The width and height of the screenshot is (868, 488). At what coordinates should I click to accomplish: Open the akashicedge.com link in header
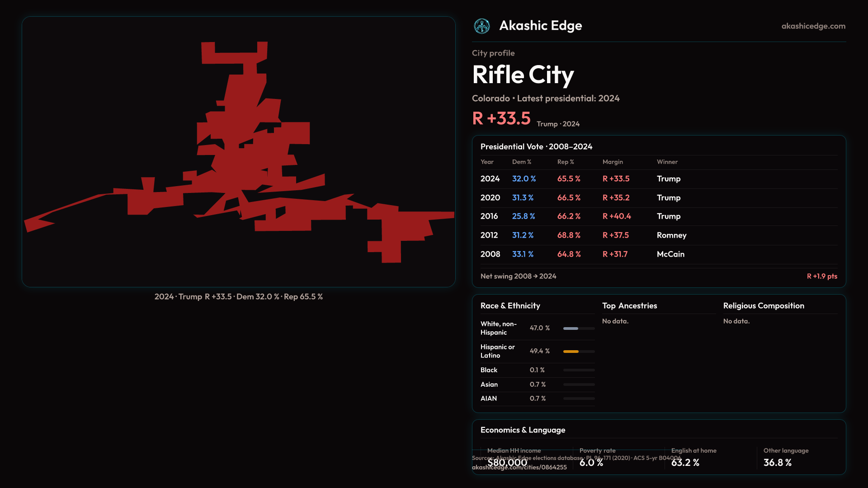click(813, 26)
